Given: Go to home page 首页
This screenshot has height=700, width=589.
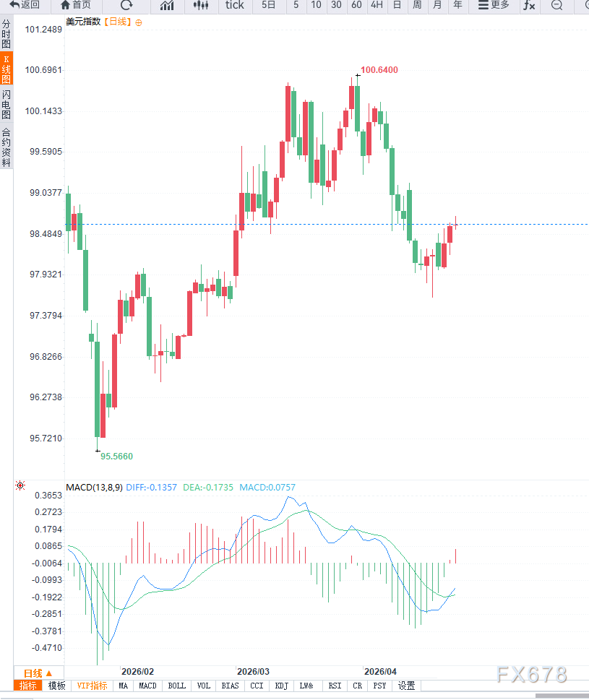Looking at the screenshot, I should 76,5.
